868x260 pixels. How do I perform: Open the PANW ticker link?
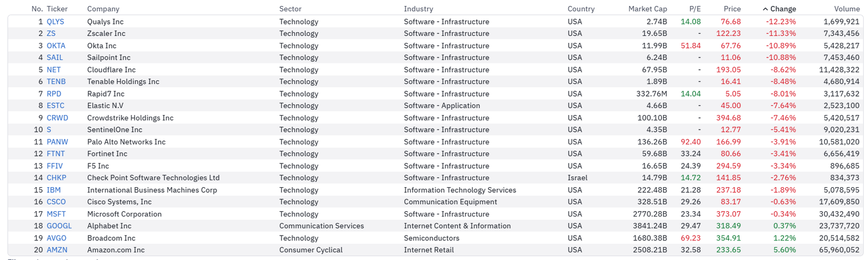[58, 142]
